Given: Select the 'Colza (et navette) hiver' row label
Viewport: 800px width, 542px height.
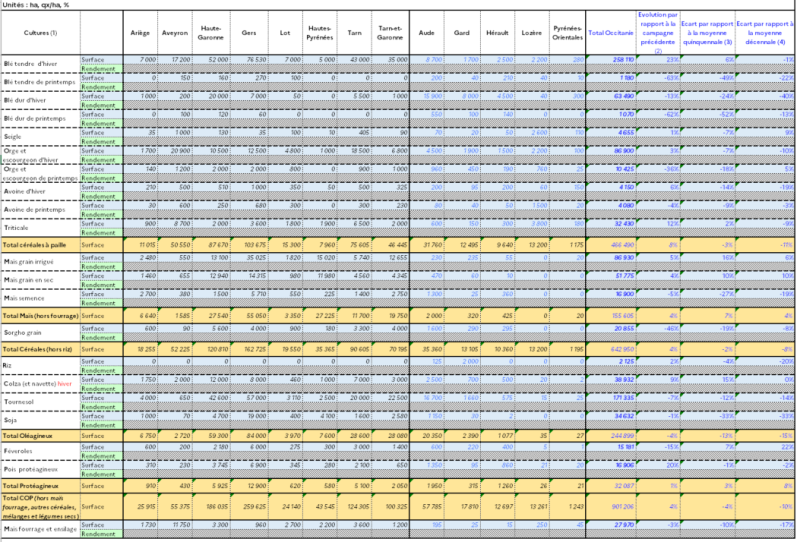Looking at the screenshot, I should pyautogui.click(x=37, y=384).
